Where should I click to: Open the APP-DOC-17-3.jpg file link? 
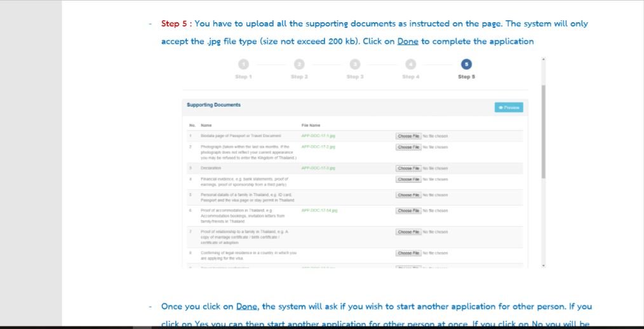(x=318, y=168)
